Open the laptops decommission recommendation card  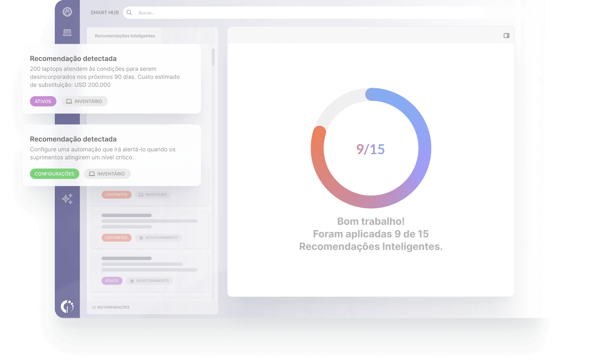(x=111, y=73)
